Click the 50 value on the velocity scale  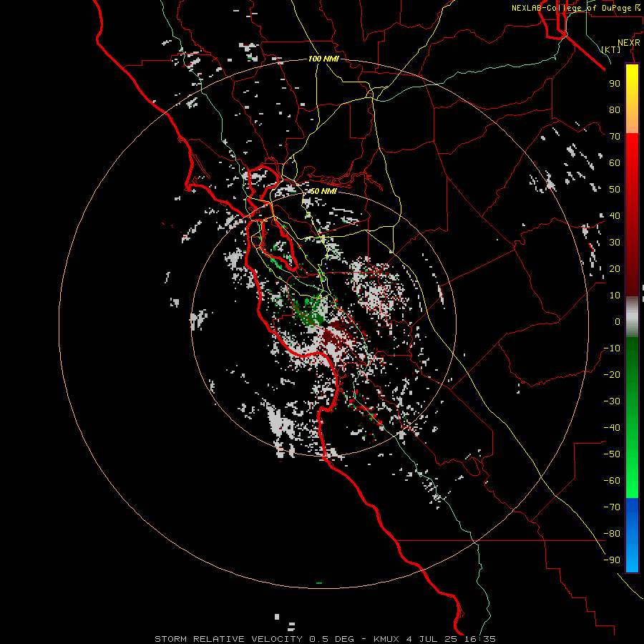coord(615,190)
